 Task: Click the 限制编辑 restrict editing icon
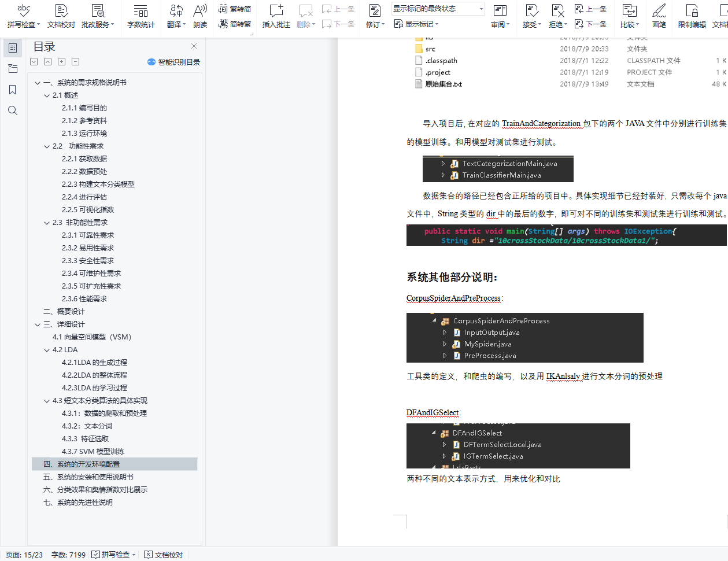pos(692,10)
